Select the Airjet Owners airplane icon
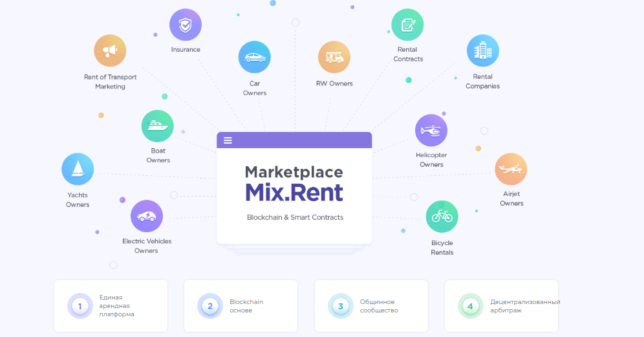Viewport: 644px width, 337px height. click(511, 169)
